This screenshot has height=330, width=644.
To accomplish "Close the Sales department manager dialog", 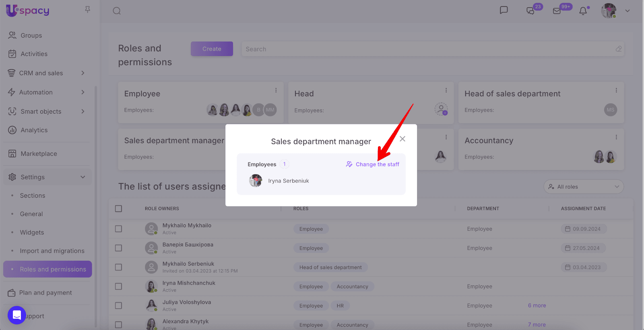I will click(x=402, y=139).
